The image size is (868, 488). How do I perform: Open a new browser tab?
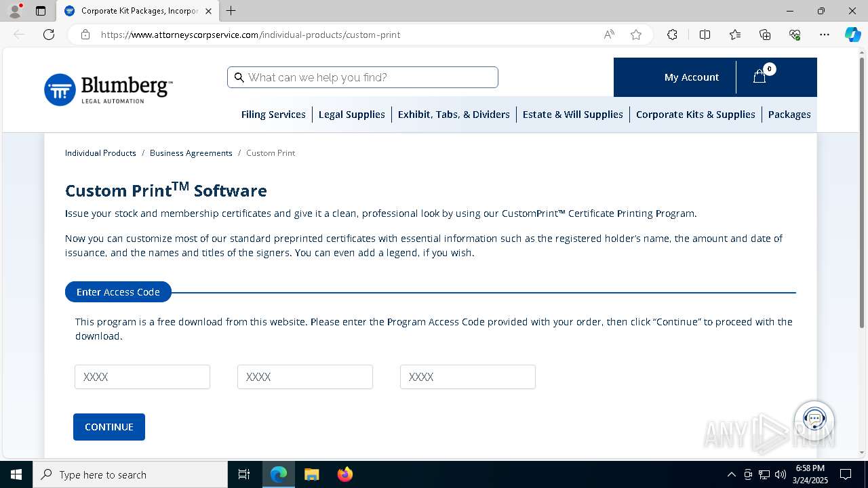[231, 11]
